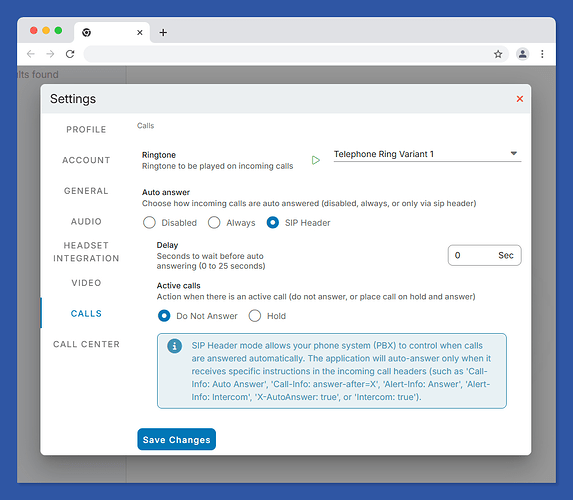Click the Save Changes button
Viewport: 573px width, 500px height.
pyautogui.click(x=177, y=439)
